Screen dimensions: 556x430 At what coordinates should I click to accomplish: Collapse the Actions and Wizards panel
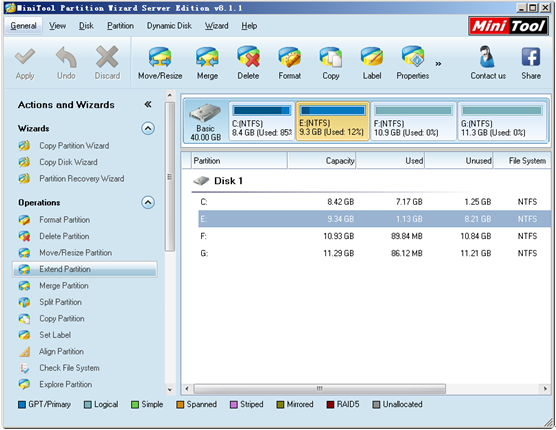[148, 104]
